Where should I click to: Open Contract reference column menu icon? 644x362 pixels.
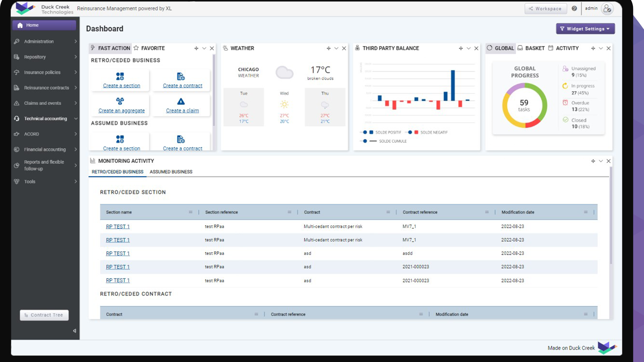click(487, 212)
